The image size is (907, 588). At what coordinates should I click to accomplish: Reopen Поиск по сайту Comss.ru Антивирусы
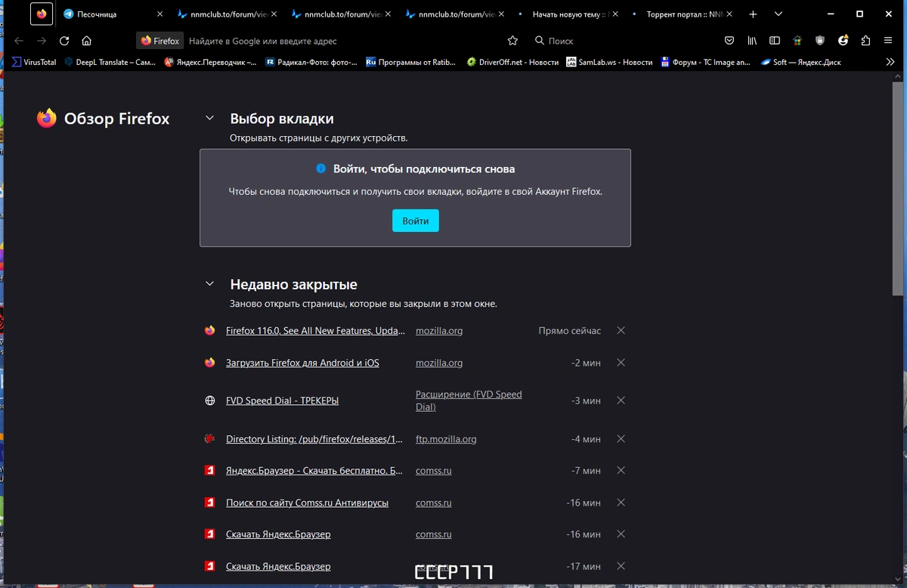click(307, 503)
